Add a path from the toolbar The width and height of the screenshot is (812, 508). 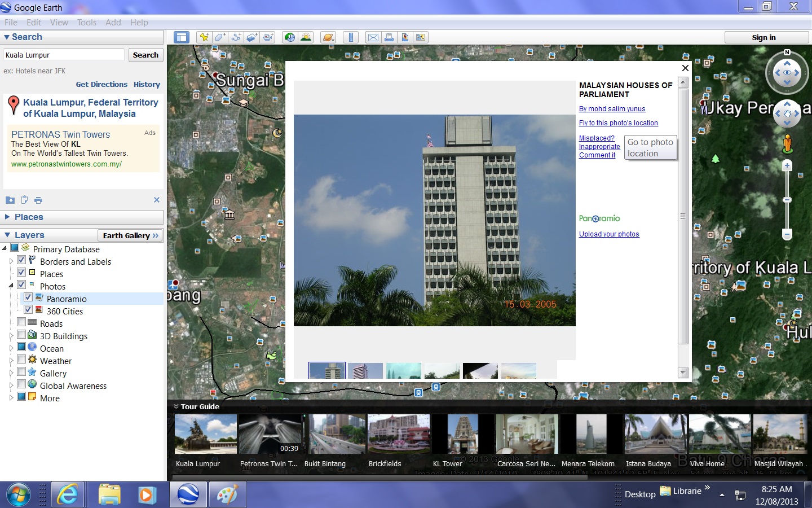(x=236, y=37)
